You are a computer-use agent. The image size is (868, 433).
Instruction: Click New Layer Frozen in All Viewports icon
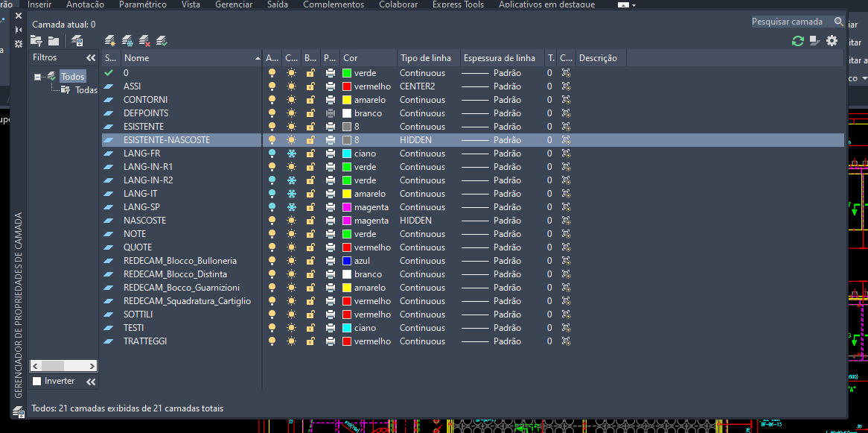click(x=127, y=40)
